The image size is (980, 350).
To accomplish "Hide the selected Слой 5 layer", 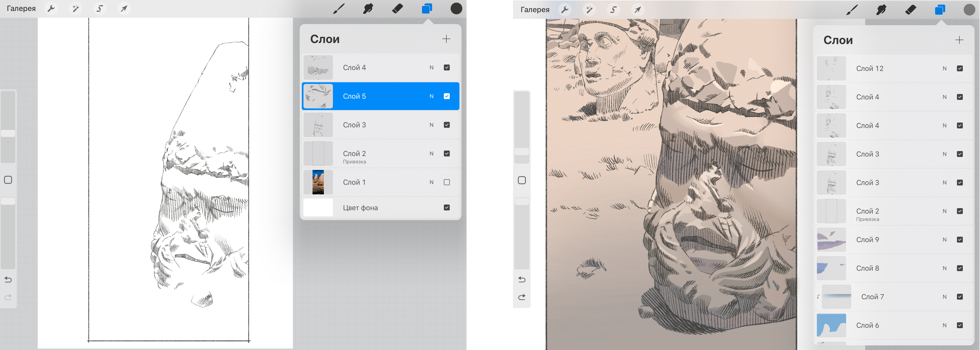I will point(447,96).
